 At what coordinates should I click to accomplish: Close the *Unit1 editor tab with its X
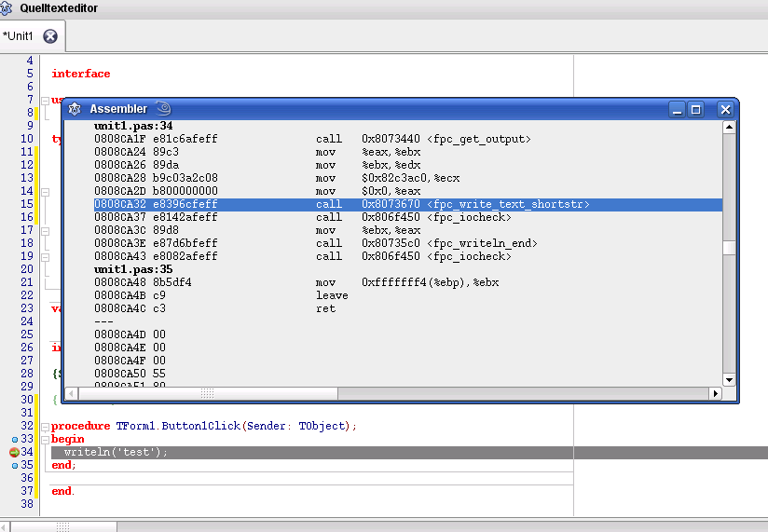(50, 36)
